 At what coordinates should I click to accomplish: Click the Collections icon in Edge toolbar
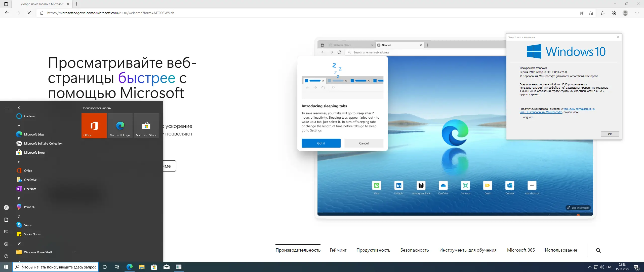[614, 13]
